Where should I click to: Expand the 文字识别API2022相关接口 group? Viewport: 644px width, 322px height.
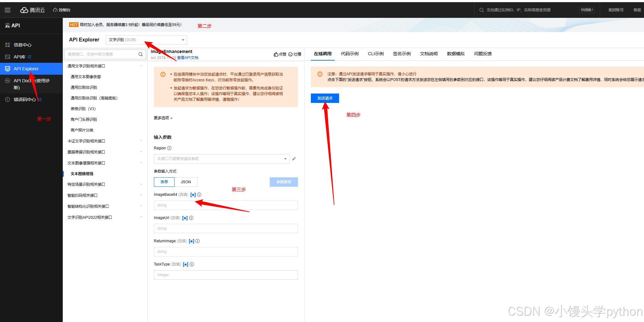105,217
